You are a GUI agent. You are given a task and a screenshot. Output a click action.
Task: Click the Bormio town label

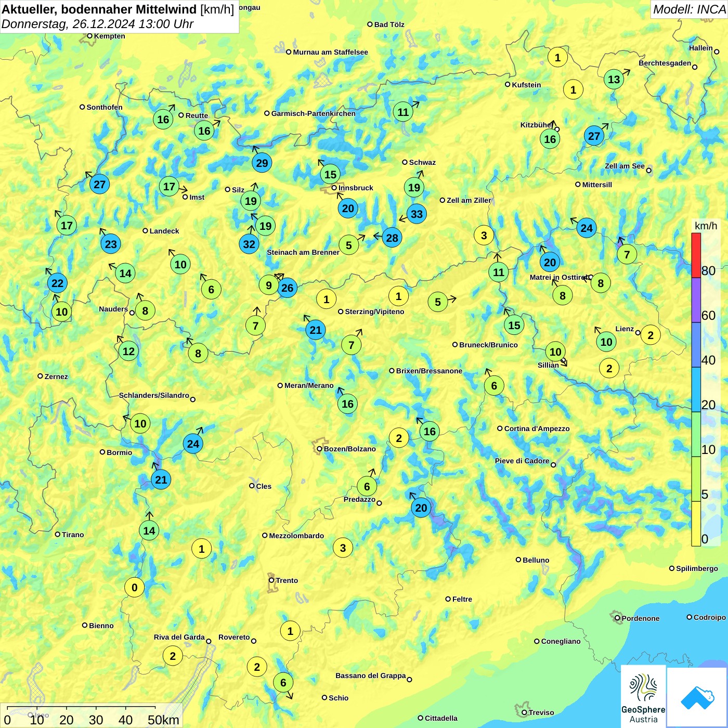(119, 452)
